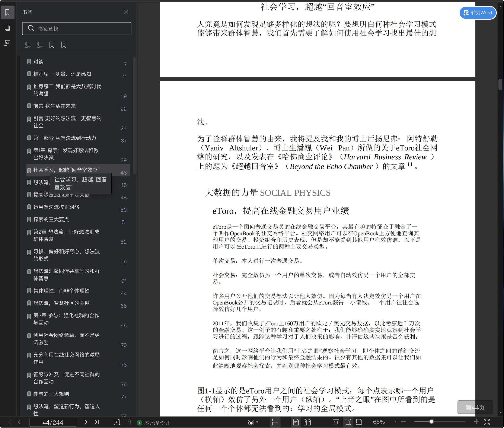Go to the next view icon

(x=128, y=422)
